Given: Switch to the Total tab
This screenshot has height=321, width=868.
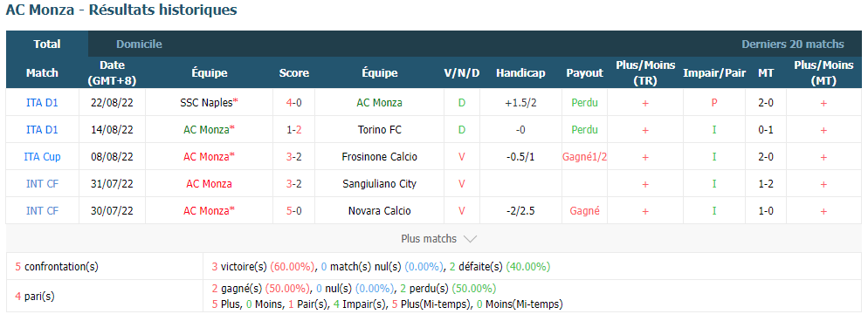Looking at the screenshot, I should (47, 44).
